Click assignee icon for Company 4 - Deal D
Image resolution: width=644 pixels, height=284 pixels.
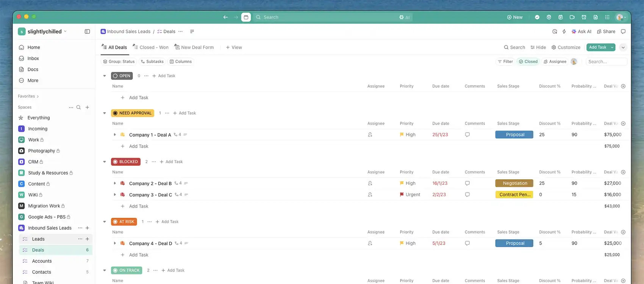point(370,243)
